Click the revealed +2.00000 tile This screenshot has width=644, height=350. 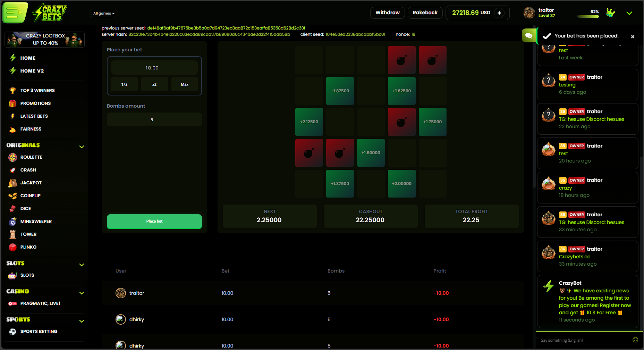tap(402, 184)
